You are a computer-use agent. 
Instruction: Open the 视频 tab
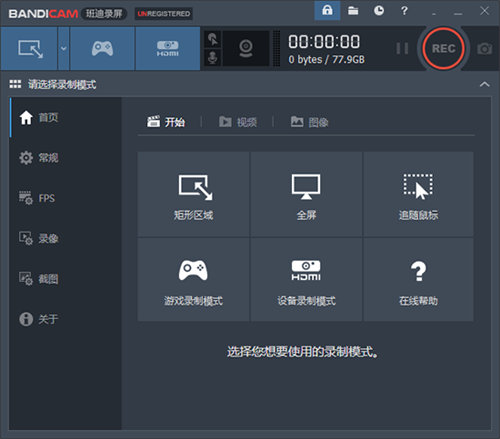point(238,122)
